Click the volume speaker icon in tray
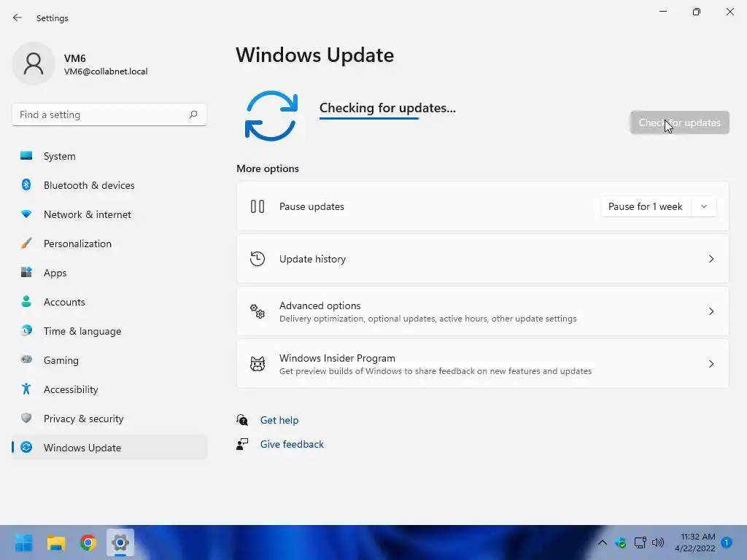This screenshot has height=560, width=747. point(658,542)
